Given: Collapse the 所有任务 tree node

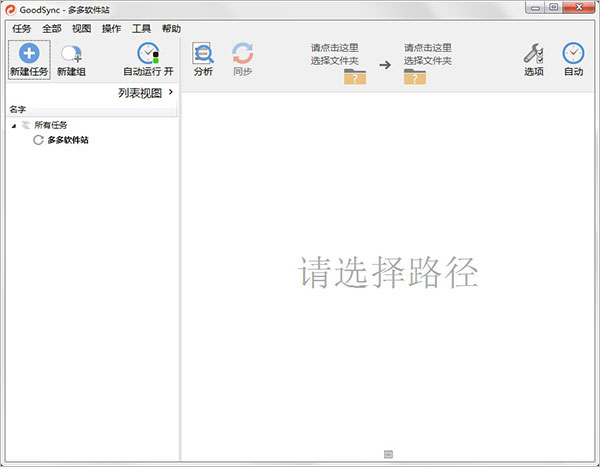Looking at the screenshot, I should point(14,125).
